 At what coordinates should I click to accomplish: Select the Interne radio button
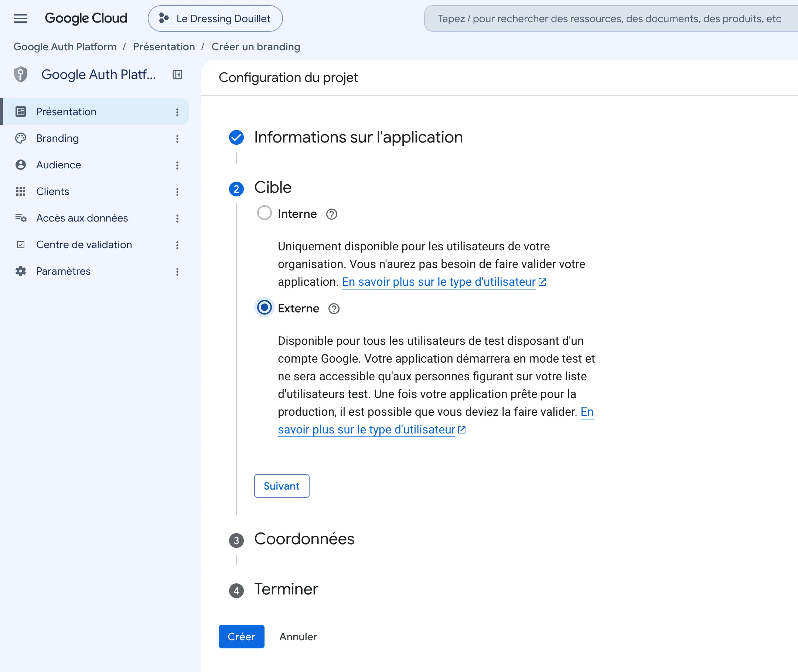(265, 213)
